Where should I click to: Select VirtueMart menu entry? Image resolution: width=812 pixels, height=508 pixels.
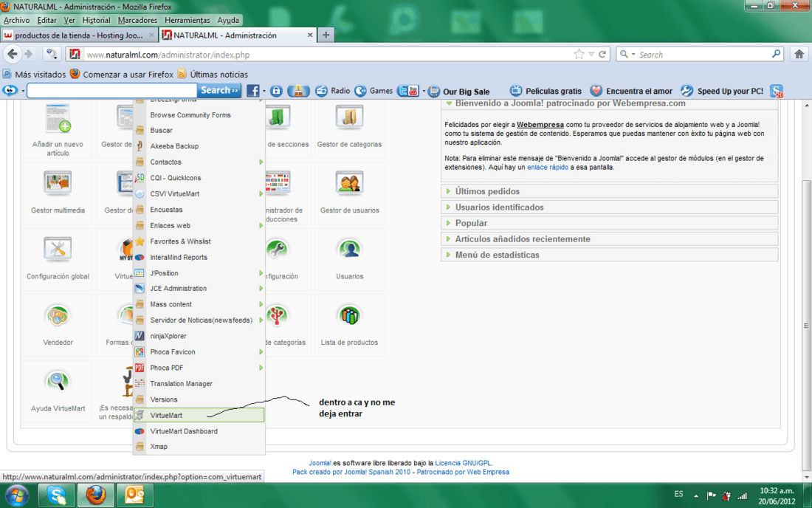[199, 415]
